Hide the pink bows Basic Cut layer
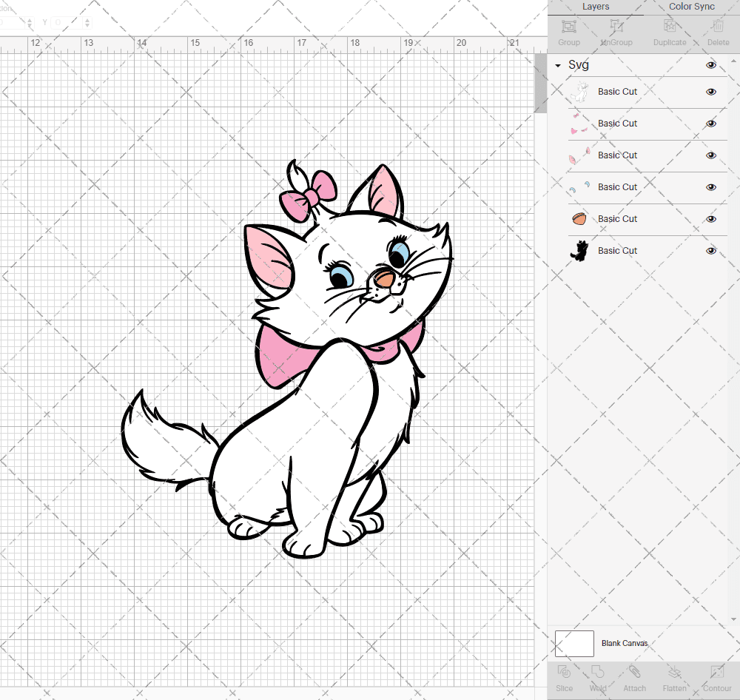Image resolution: width=740 pixels, height=700 pixels. pos(710,124)
